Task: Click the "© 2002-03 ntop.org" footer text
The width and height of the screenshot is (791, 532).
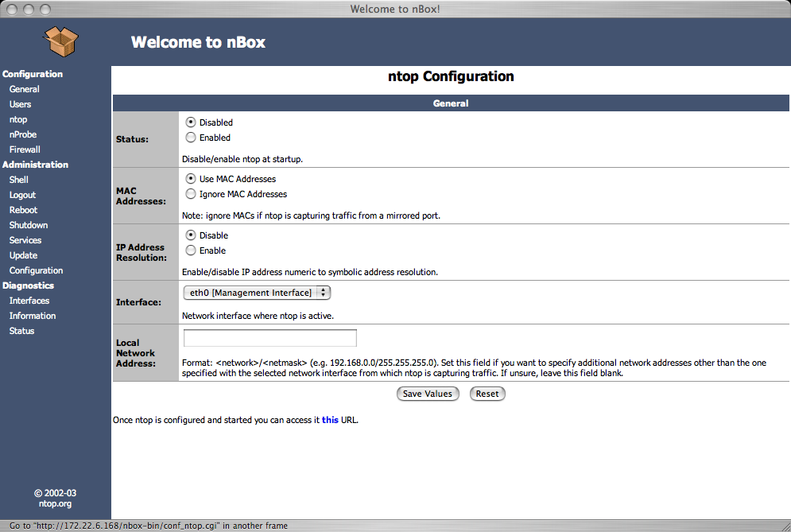Action: click(55, 498)
